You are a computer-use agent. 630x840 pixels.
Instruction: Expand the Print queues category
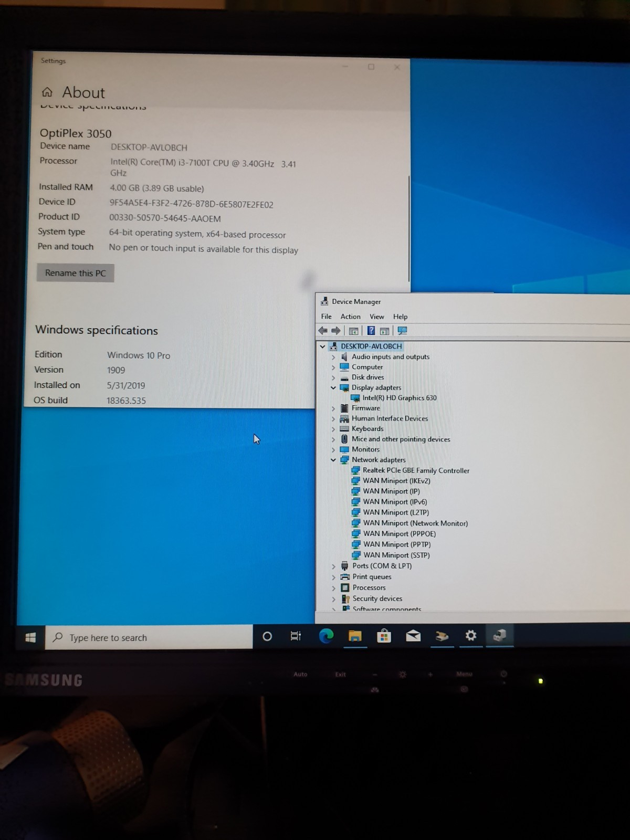(x=334, y=577)
